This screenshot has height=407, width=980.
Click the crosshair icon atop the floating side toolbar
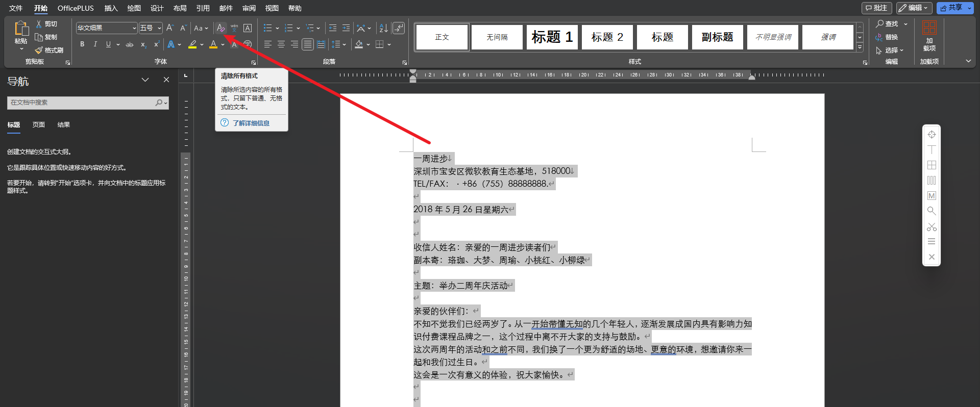pos(932,134)
